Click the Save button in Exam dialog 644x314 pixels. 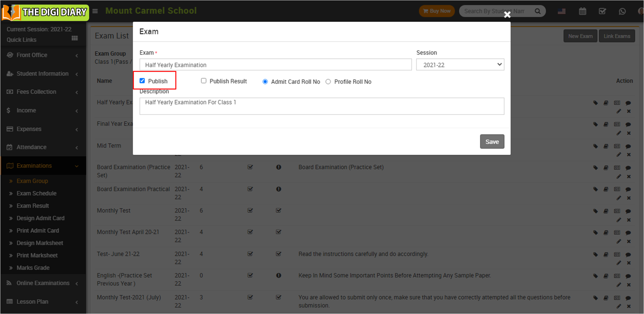[492, 142]
